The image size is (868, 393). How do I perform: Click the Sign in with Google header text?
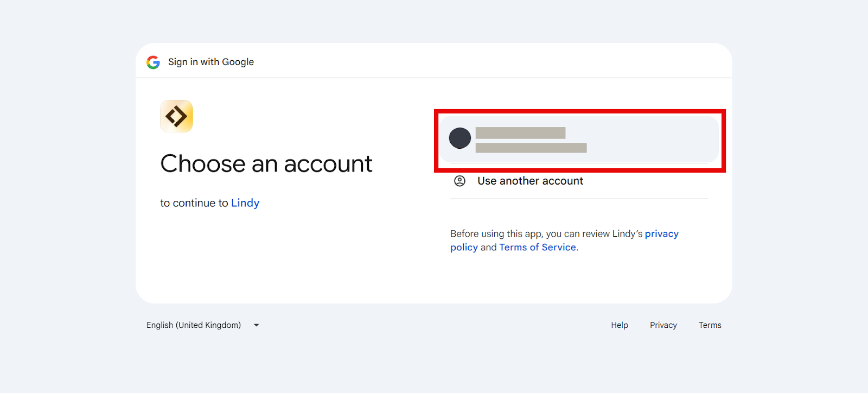211,62
